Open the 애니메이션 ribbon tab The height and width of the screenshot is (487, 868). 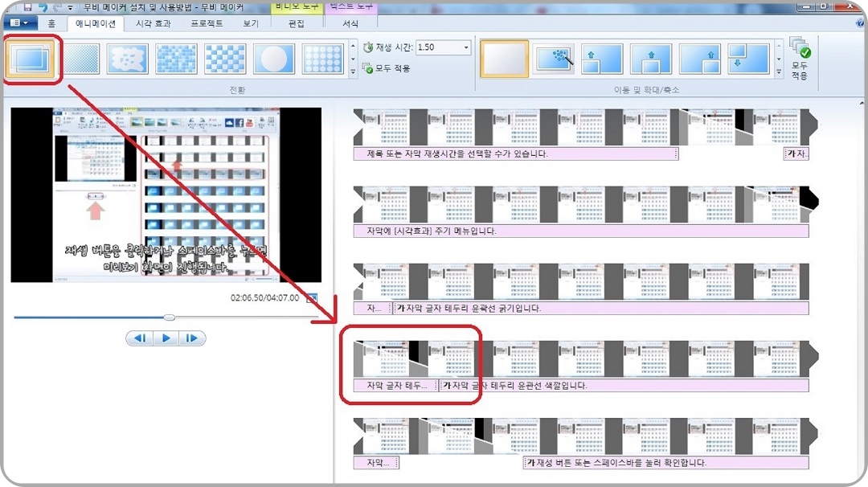[x=95, y=23]
